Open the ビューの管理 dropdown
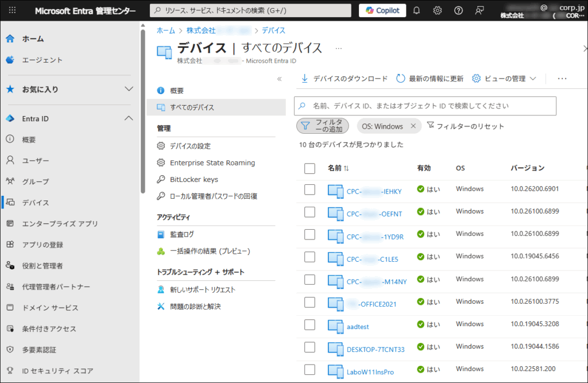The image size is (588, 383). [504, 79]
